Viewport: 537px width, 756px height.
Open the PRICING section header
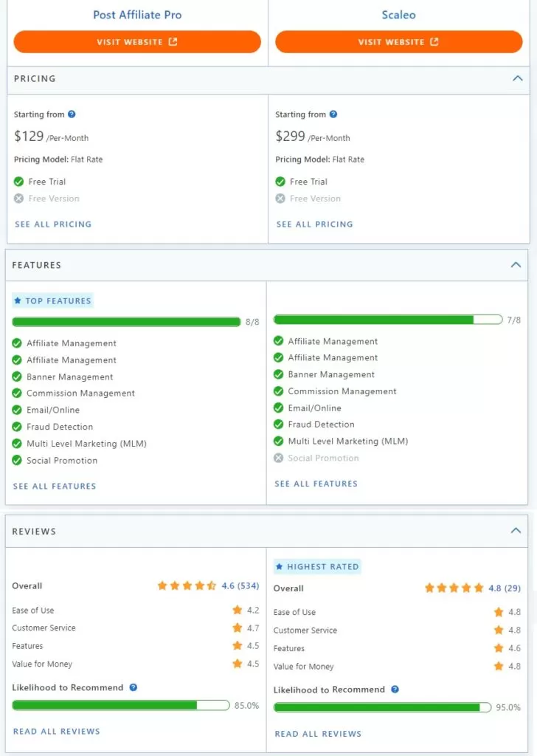click(35, 79)
